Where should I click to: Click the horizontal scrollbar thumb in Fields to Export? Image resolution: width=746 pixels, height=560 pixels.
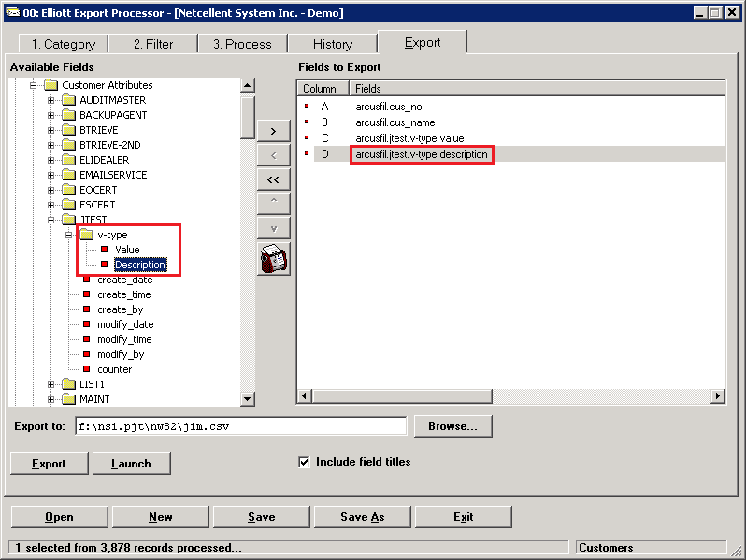click(x=403, y=395)
